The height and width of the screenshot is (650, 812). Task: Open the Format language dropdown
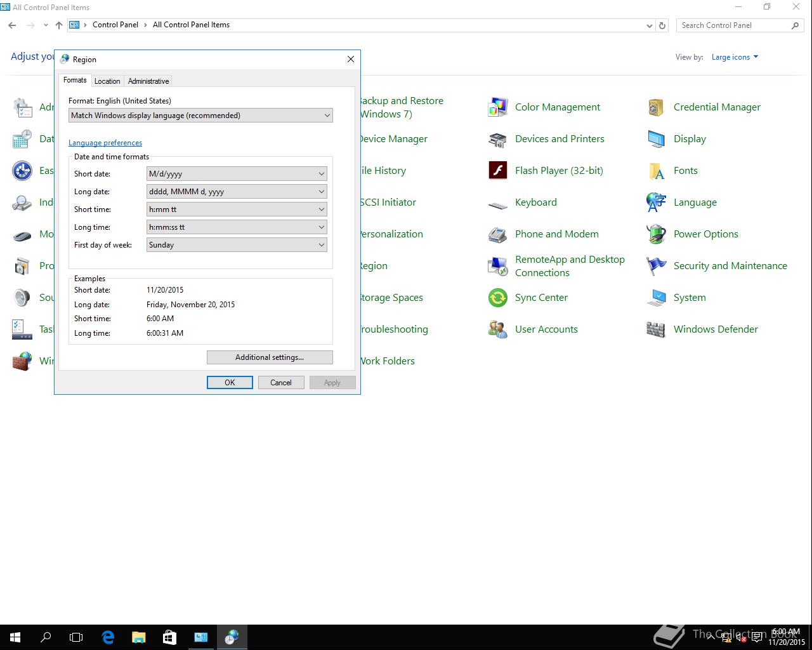(x=200, y=116)
